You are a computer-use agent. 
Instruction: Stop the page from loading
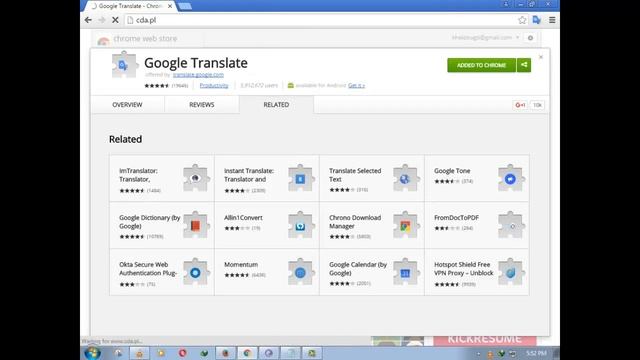[x=115, y=20]
